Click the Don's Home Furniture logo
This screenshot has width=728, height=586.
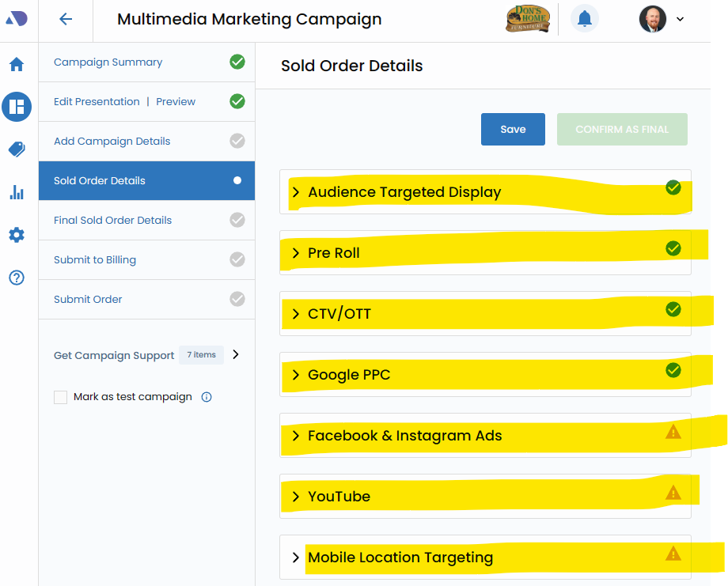(x=528, y=19)
